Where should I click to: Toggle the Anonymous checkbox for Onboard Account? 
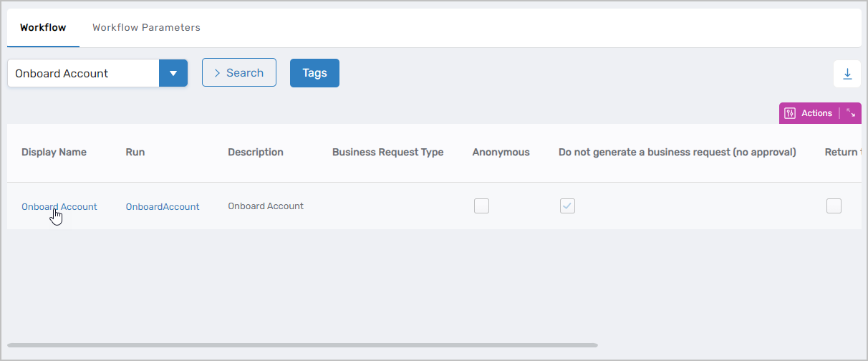(482, 206)
